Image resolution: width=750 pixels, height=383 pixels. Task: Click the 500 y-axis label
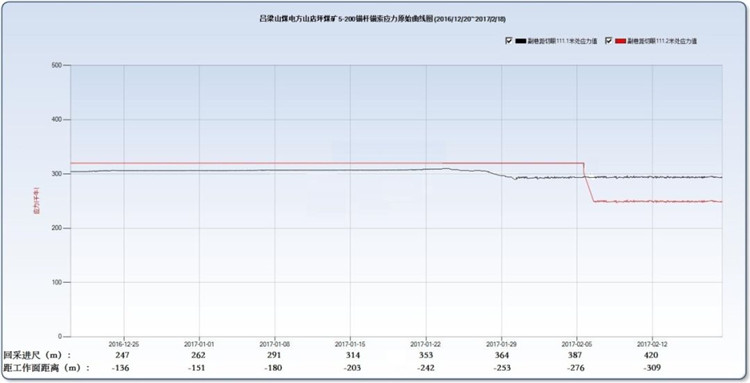click(x=57, y=65)
